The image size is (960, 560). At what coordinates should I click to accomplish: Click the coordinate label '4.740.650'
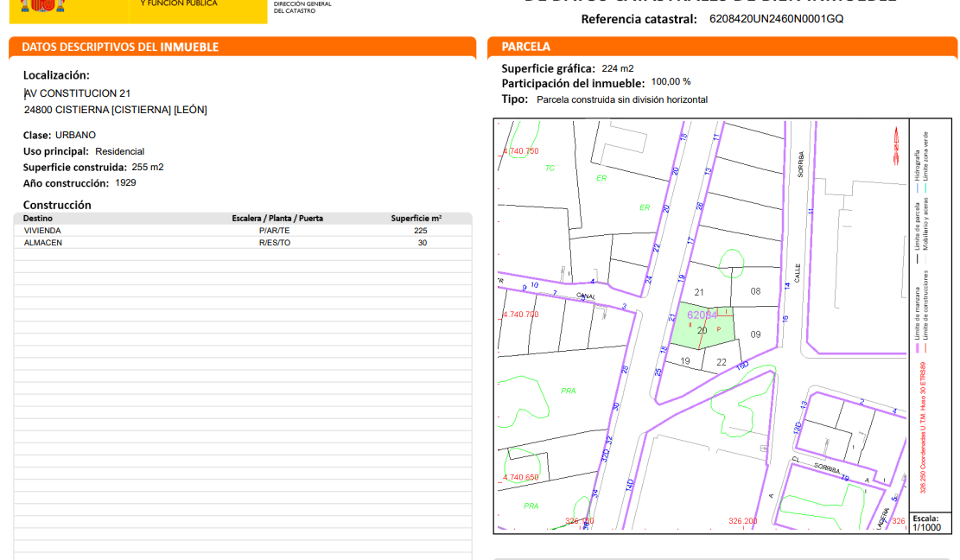[521, 477]
